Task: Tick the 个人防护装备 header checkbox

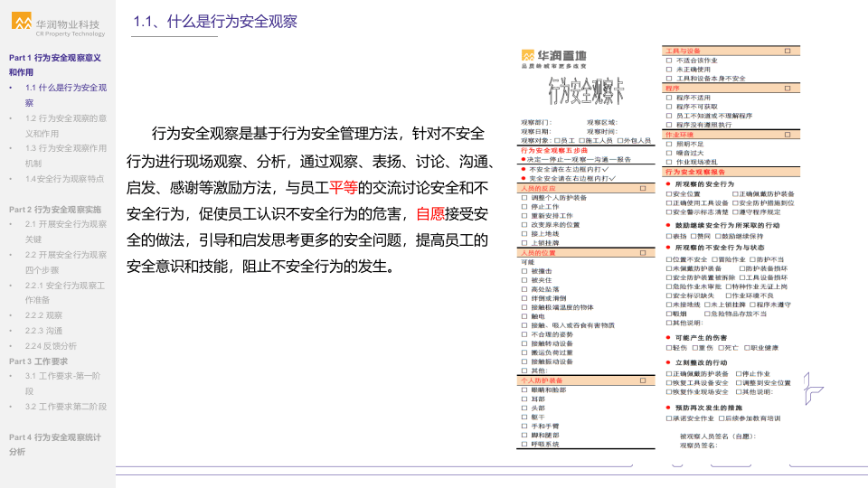Action: pyautogui.click(x=643, y=380)
